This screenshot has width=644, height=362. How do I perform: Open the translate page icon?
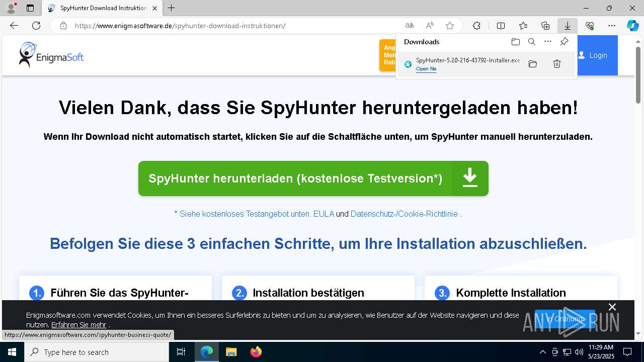(x=410, y=26)
